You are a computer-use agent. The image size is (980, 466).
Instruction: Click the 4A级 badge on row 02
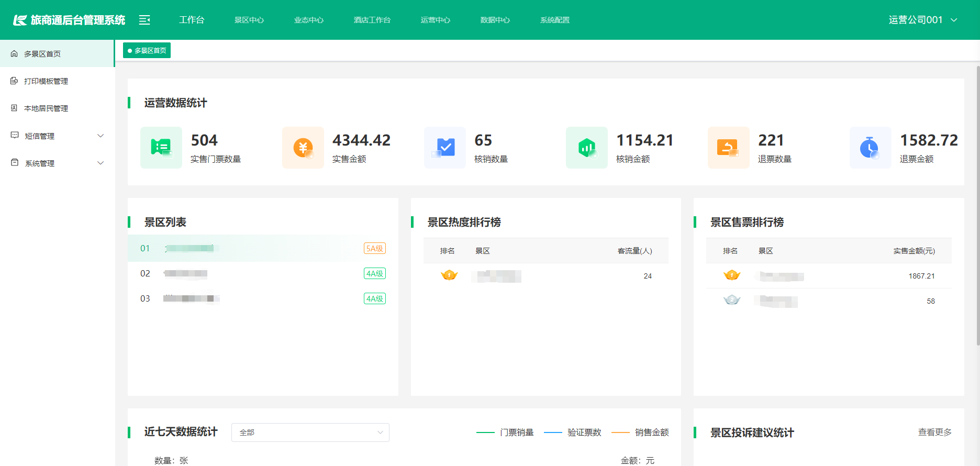[375, 273]
